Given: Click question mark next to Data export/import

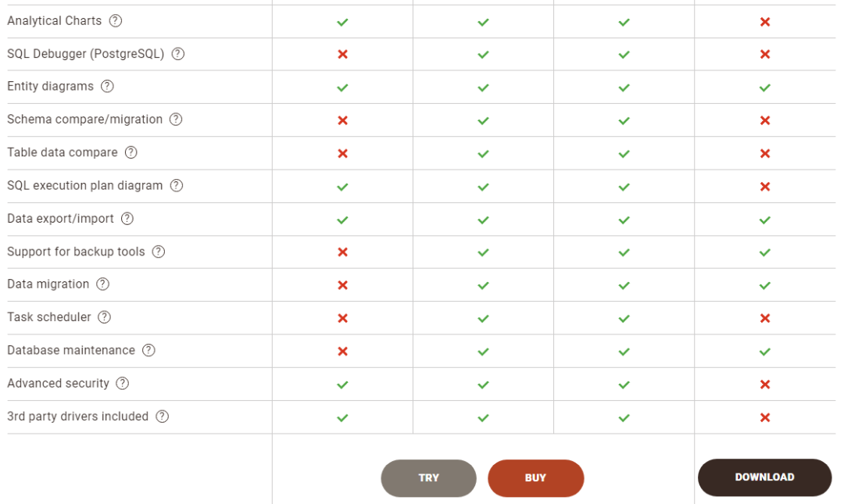Looking at the screenshot, I should [x=127, y=219].
